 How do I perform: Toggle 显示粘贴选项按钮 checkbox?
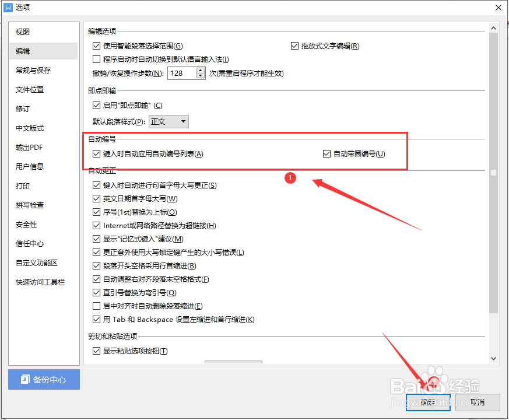pyautogui.click(x=96, y=351)
